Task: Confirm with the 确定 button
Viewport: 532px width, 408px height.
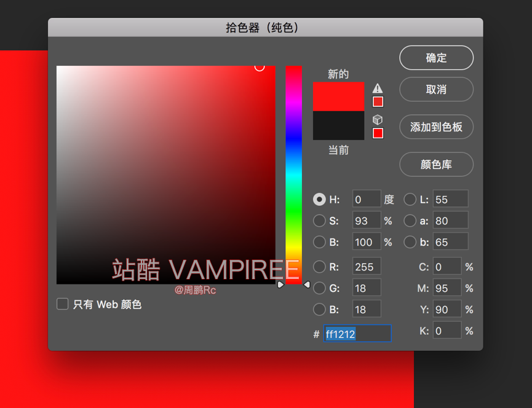Action: (x=436, y=58)
